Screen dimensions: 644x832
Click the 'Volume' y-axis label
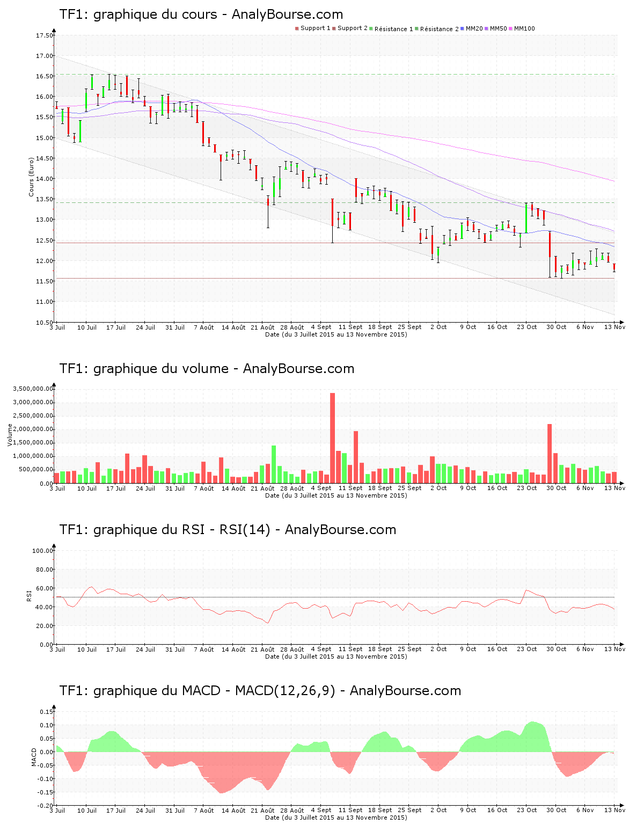[10, 435]
